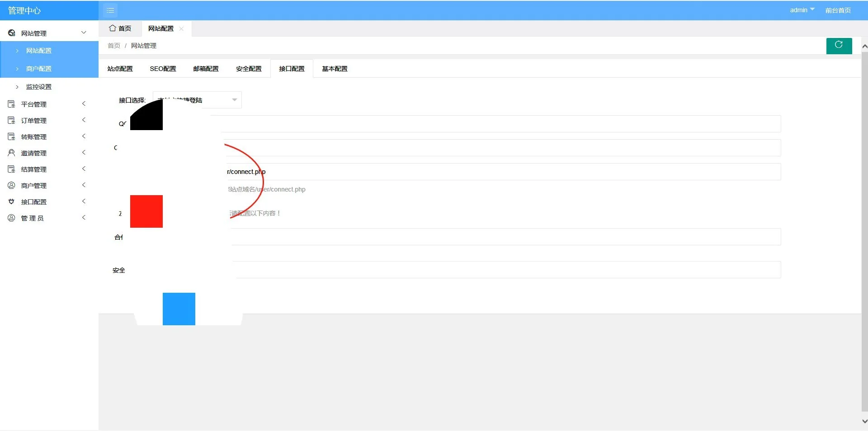Switch to the SEO配置 tab
This screenshot has height=431, width=868.
click(163, 69)
